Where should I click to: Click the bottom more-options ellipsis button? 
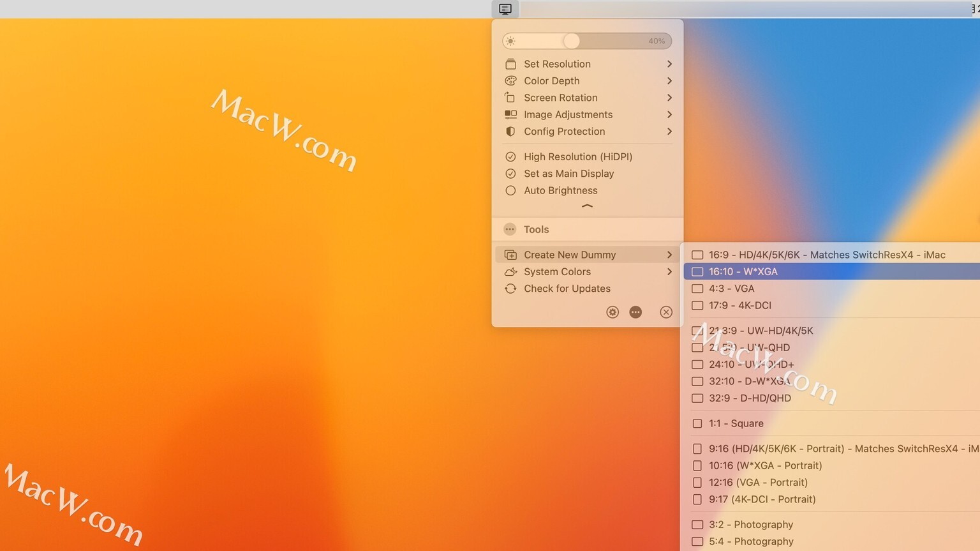[635, 312]
